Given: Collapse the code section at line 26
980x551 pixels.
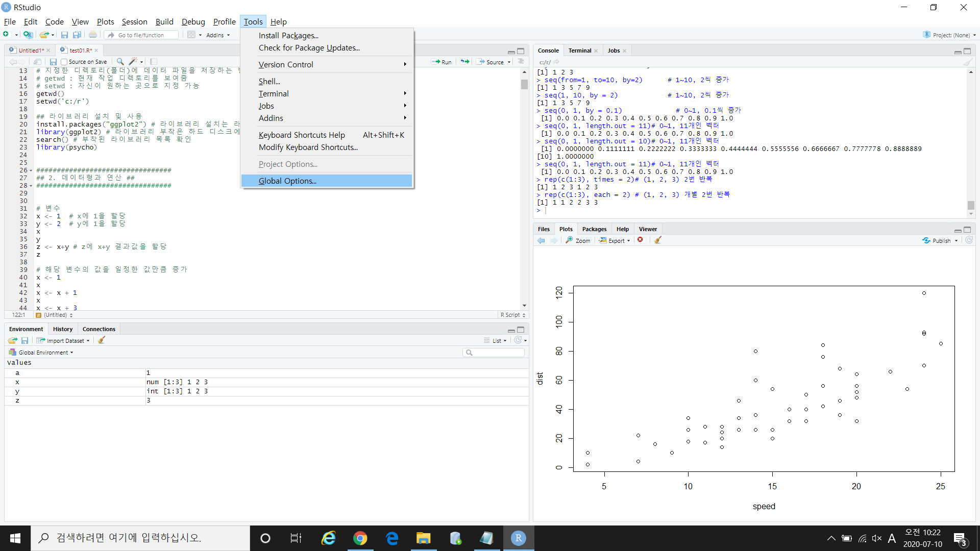Looking at the screenshot, I should pos(31,170).
